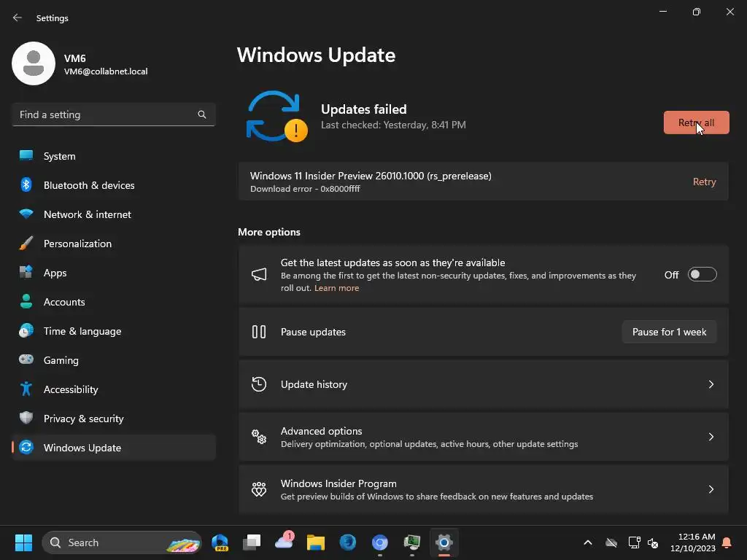Click the Network wifi icon in sidebar
Screen dimensions: 747x560
(x=26, y=214)
